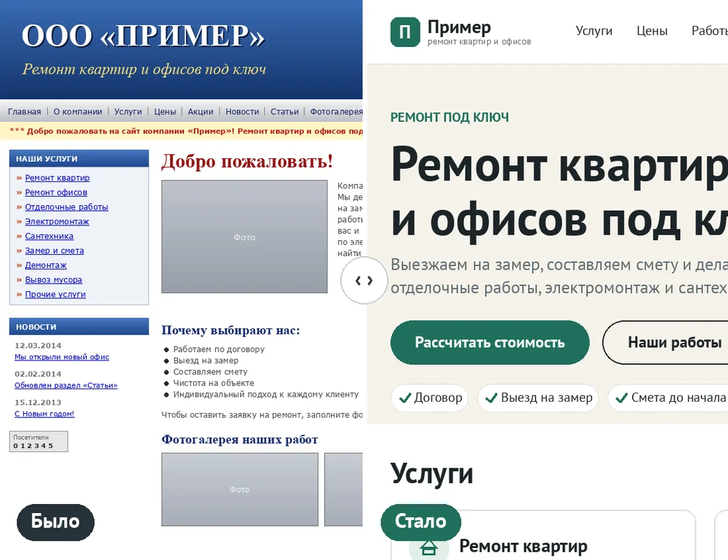Open Цены in the new site header

(652, 31)
